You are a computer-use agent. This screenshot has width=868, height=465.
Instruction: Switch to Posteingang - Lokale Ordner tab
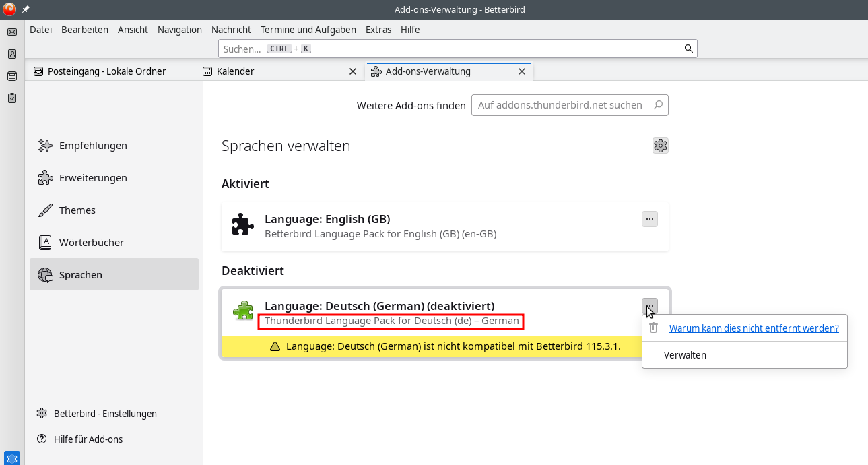tap(110, 71)
